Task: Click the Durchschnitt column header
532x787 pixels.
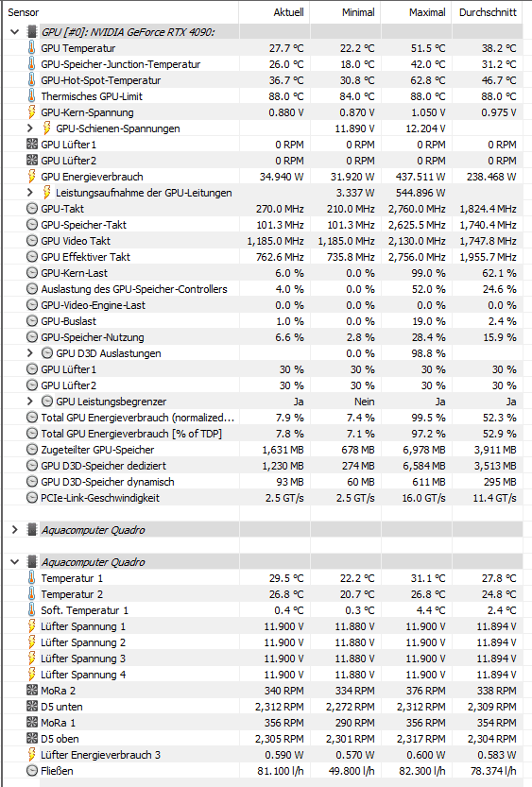Action: tap(488, 12)
